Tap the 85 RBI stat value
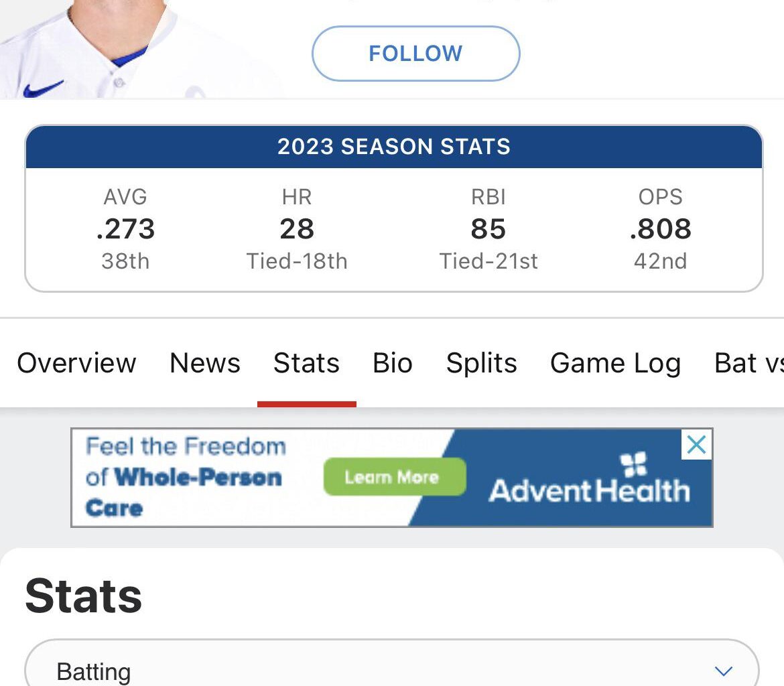Screen dimensions: 784x686 488,229
